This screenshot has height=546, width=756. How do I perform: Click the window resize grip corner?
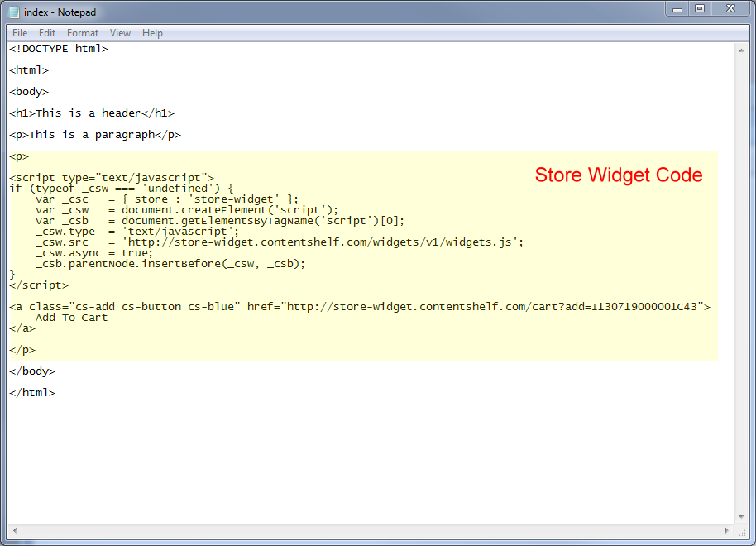point(742,532)
